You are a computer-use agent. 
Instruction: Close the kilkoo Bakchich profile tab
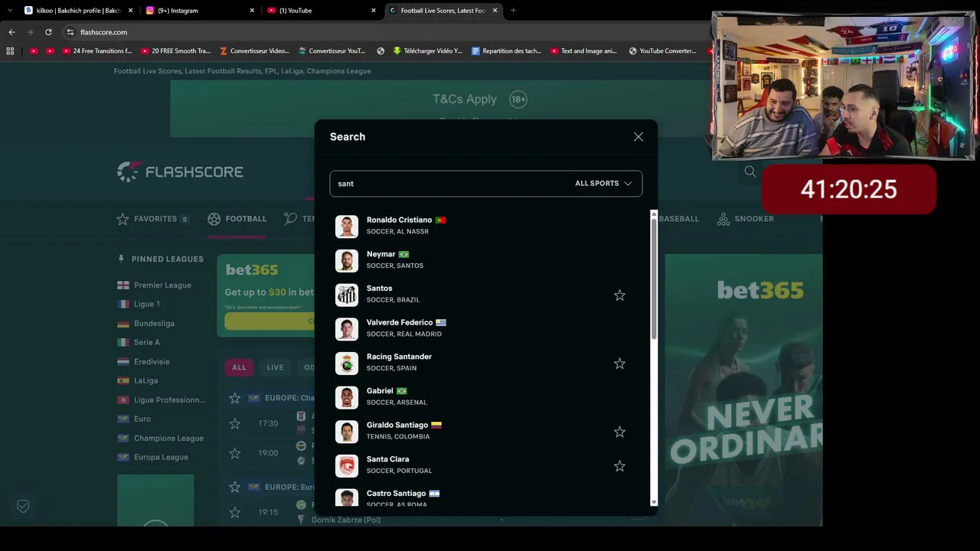(131, 11)
